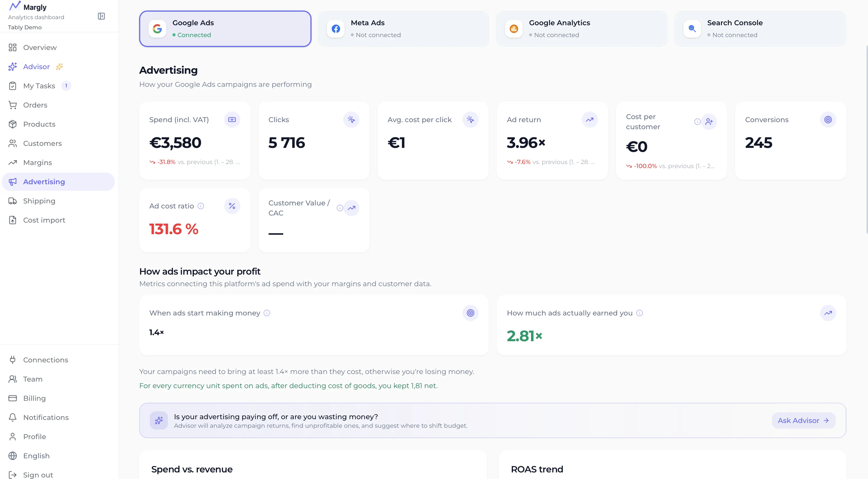Click the My Tasks clipboard icon
The image size is (868, 479).
12,86
